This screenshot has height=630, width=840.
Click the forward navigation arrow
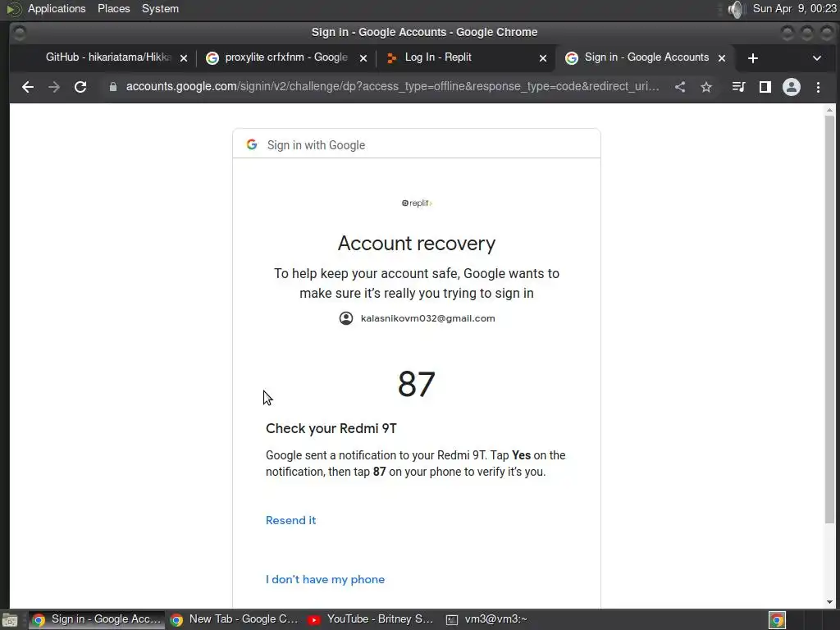pos(54,87)
